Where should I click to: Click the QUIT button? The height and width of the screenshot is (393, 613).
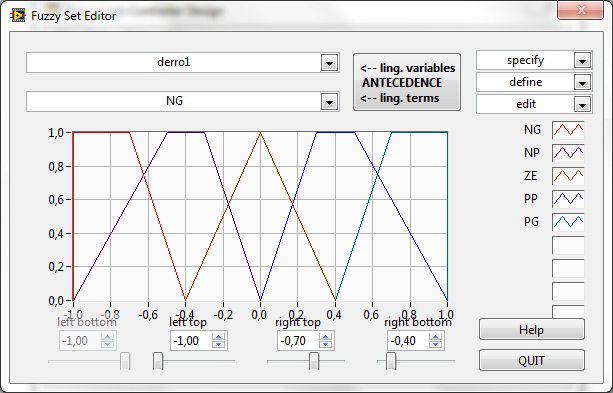coord(532,360)
